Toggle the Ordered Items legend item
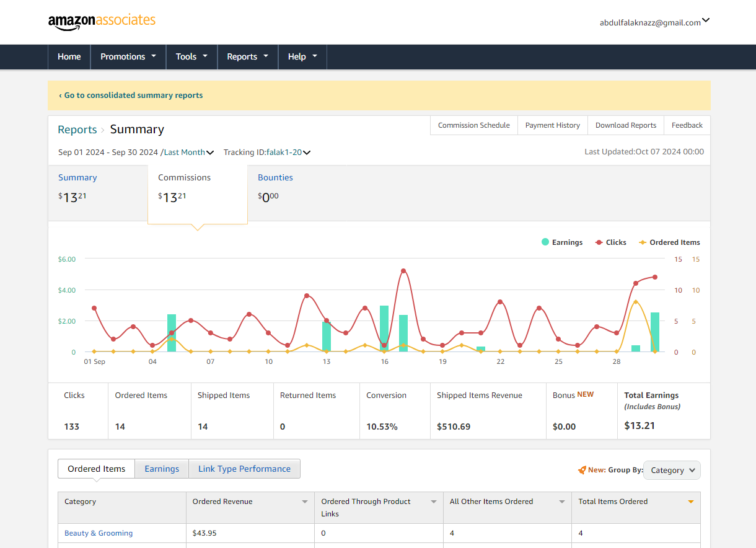The image size is (756, 548). coord(669,242)
